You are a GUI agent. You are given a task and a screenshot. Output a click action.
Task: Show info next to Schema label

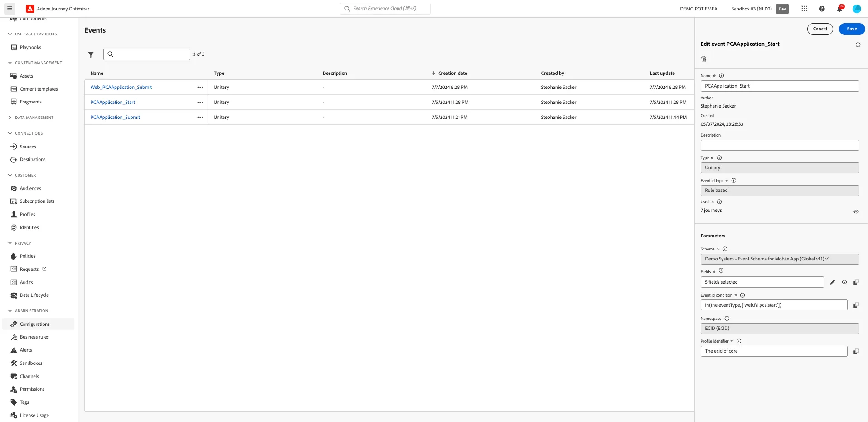725,249
